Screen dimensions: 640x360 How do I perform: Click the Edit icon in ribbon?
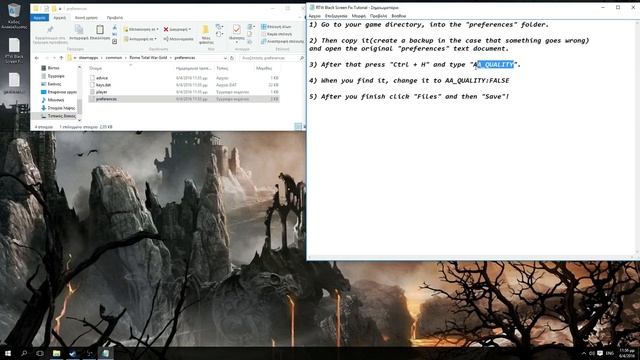coord(250,34)
